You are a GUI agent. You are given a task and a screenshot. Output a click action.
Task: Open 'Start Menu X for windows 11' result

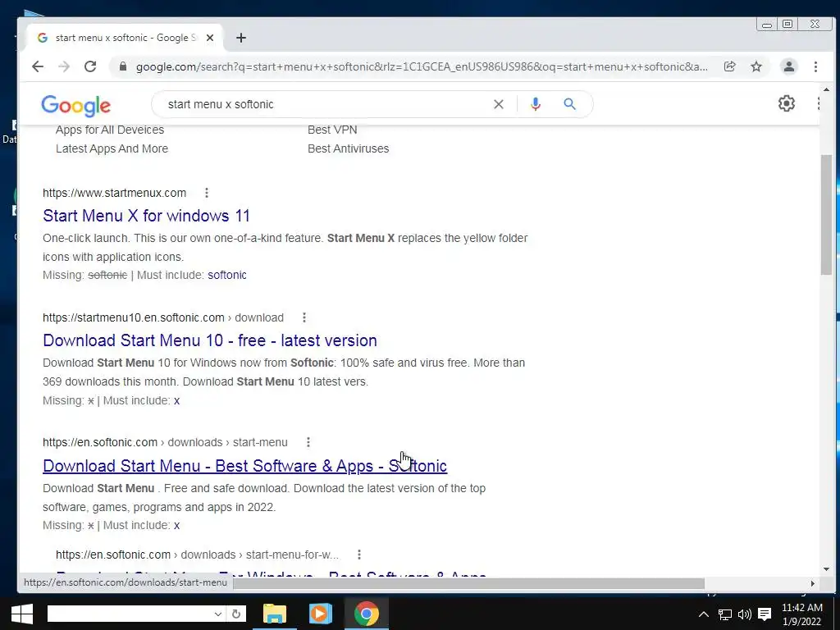point(146,216)
